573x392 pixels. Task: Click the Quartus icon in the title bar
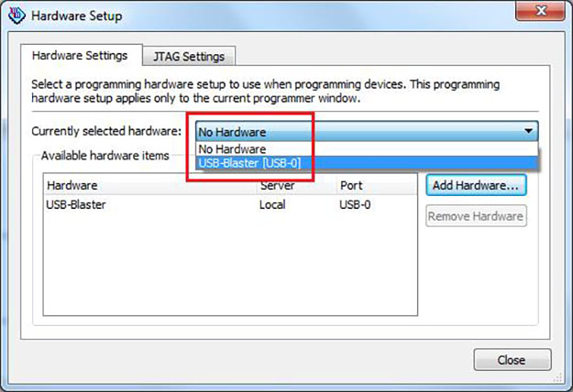tap(15, 16)
